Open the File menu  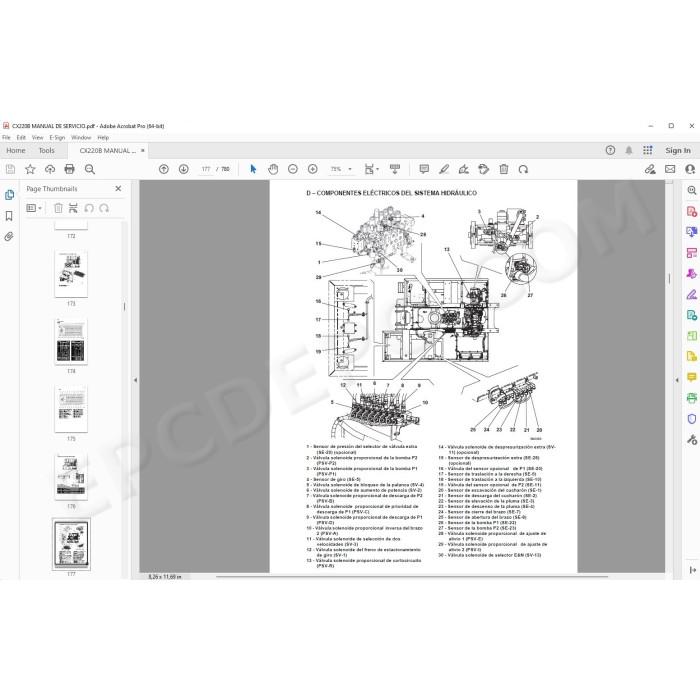point(6,138)
